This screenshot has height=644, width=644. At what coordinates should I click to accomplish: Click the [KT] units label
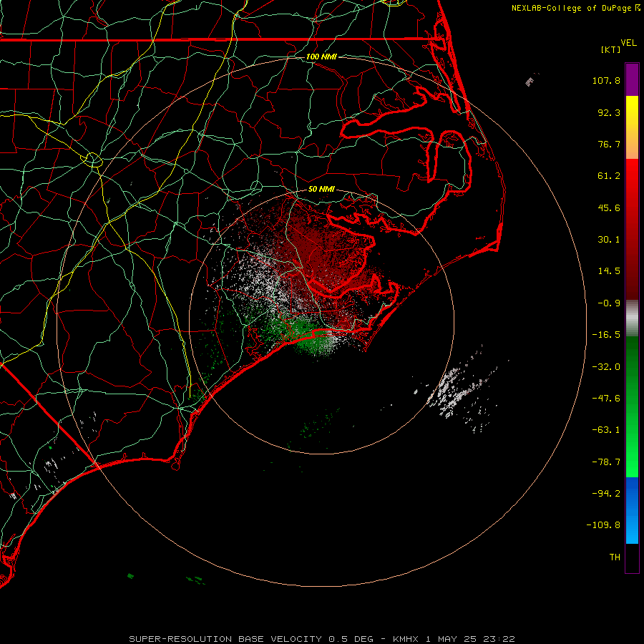click(611, 49)
